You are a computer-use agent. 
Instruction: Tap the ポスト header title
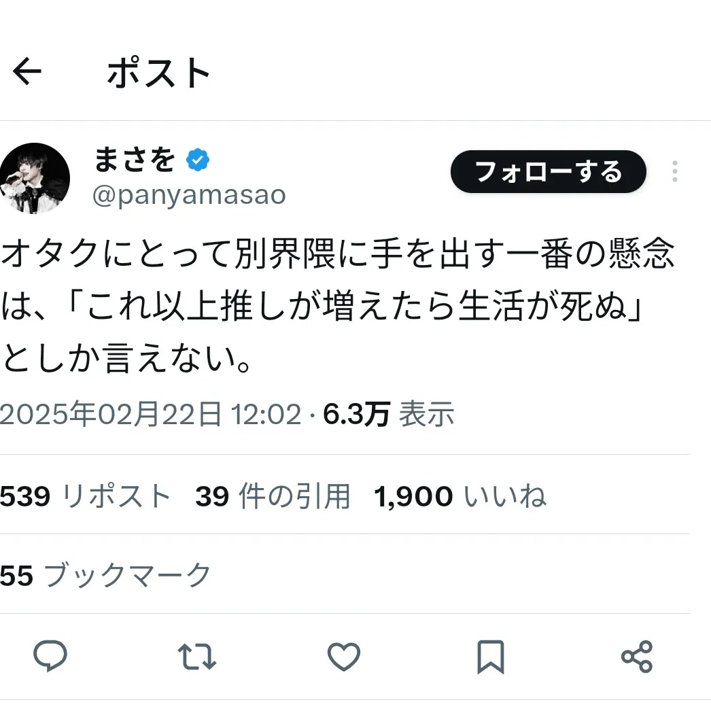(159, 72)
